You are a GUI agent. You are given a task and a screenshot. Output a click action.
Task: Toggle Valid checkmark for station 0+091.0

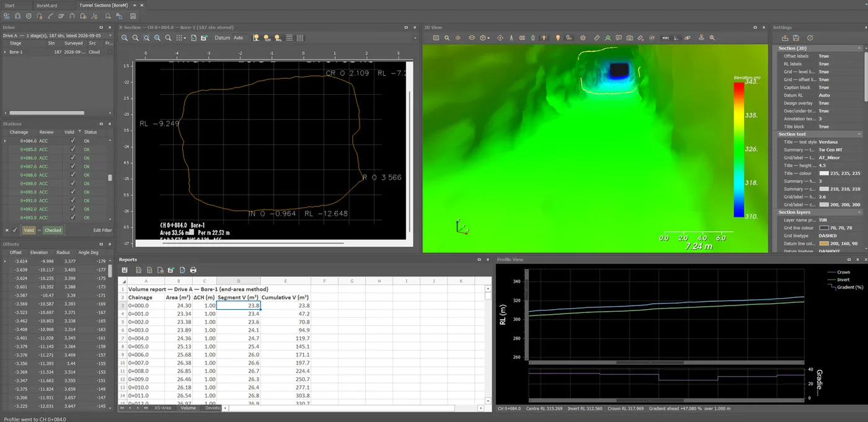click(73, 201)
